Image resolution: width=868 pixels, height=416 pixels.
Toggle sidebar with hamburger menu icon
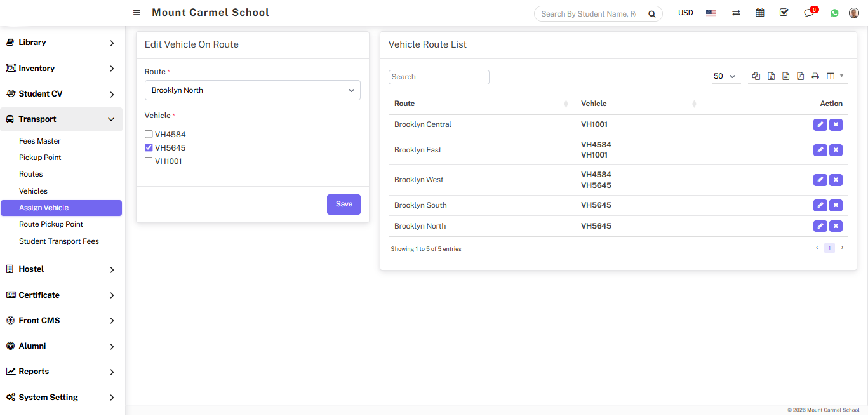click(x=137, y=13)
